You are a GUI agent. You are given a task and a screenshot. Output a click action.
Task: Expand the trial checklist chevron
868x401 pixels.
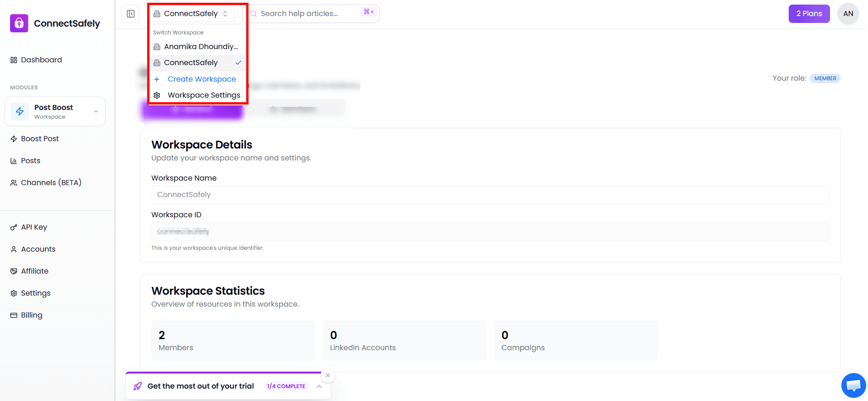pyautogui.click(x=319, y=386)
